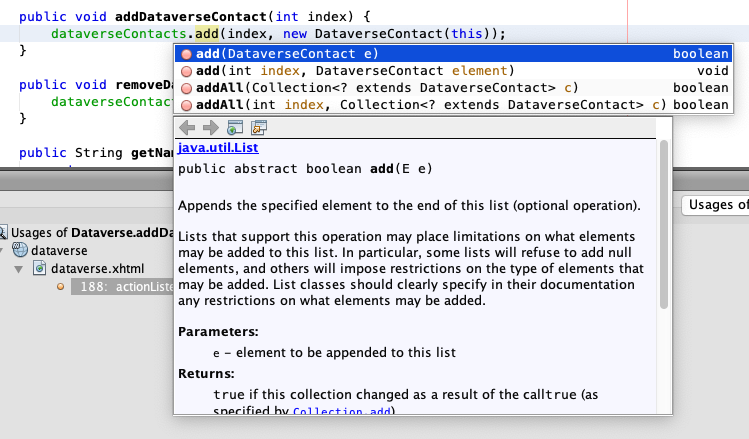Click the search icon beside Usages root
Screen dimensions: 749x439
click(x=3, y=233)
